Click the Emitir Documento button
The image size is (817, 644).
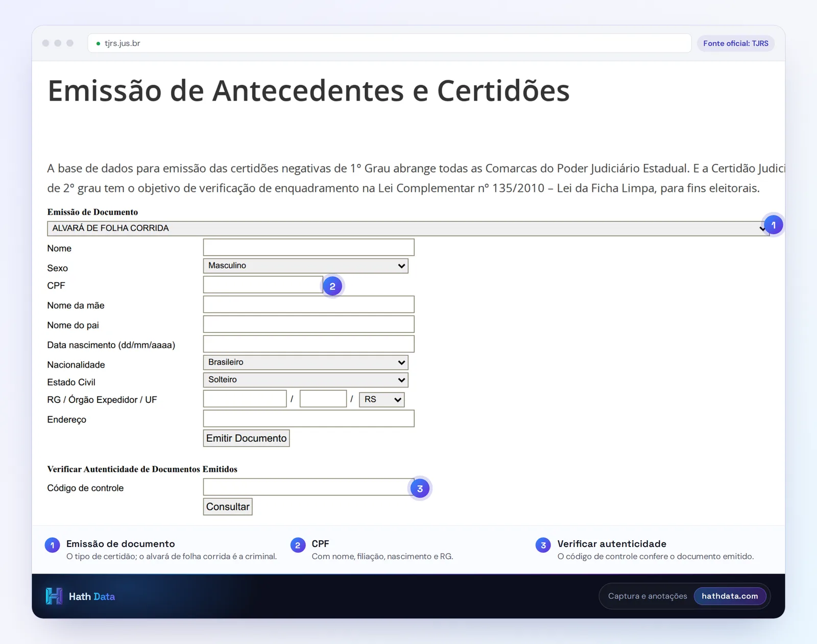coord(246,438)
